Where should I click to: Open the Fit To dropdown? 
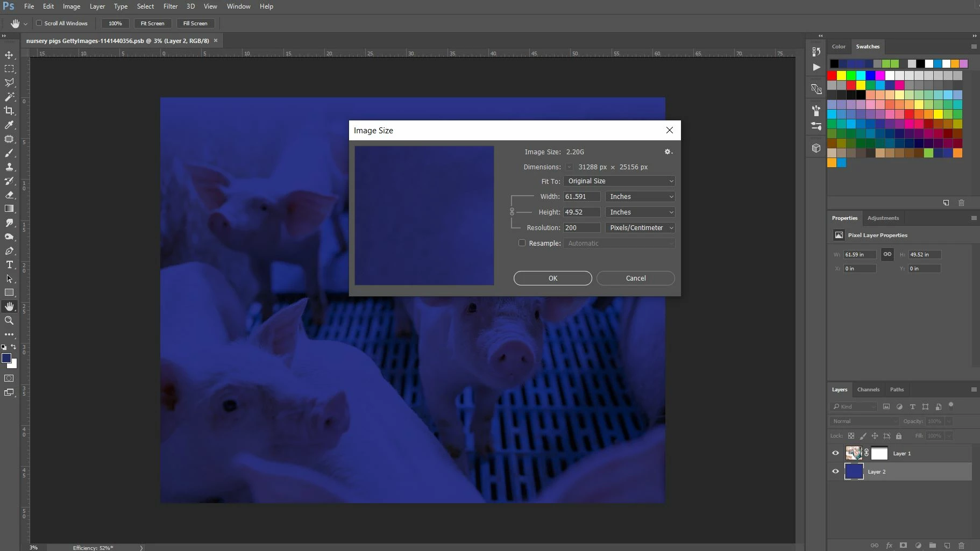(619, 181)
